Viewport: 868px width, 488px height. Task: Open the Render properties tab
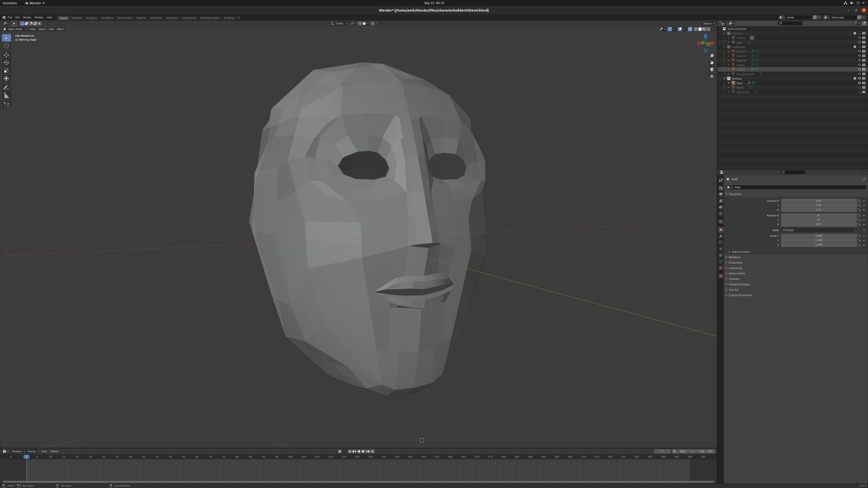coord(720,188)
